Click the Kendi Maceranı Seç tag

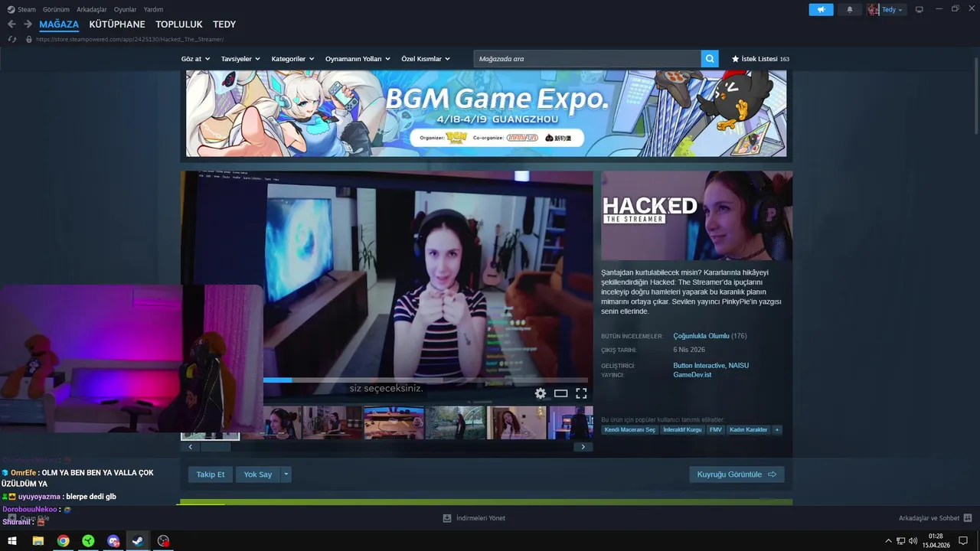(x=630, y=430)
